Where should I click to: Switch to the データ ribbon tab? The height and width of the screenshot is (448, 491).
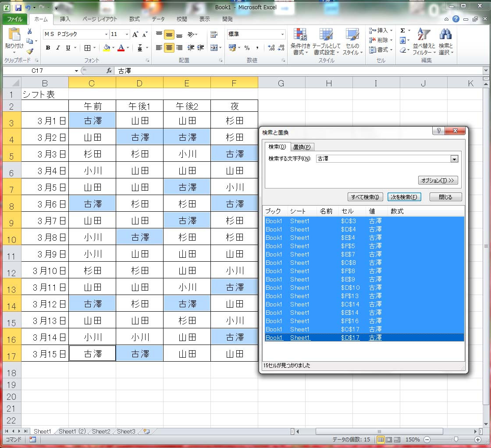pyautogui.click(x=158, y=19)
